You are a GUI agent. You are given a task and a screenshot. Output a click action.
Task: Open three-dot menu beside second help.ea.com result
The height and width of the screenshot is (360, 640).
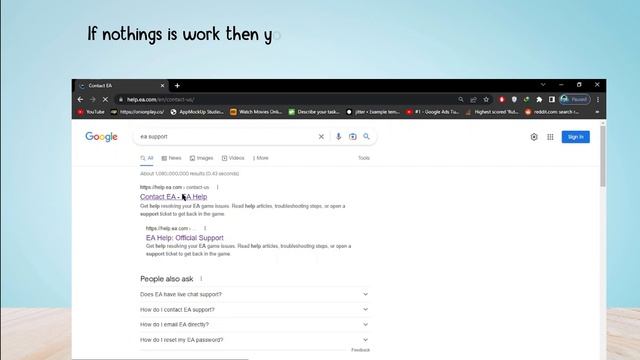pyautogui.click(x=205, y=229)
